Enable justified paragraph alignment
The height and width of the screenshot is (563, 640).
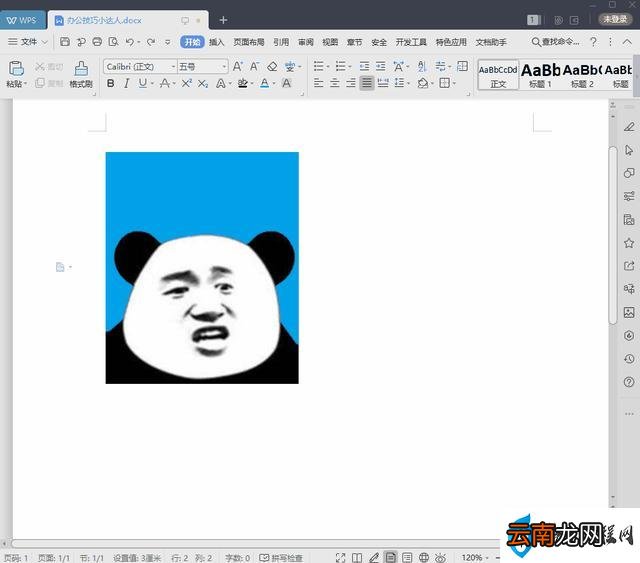tap(367, 83)
